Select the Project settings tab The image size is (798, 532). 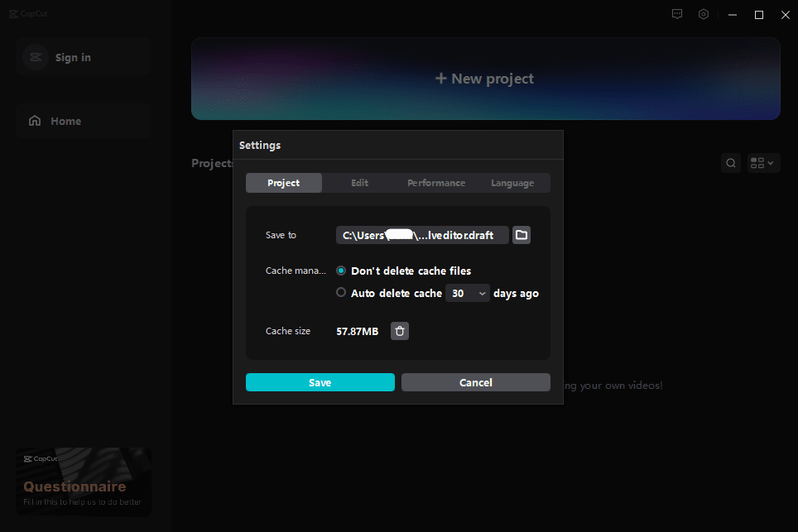pyautogui.click(x=284, y=183)
